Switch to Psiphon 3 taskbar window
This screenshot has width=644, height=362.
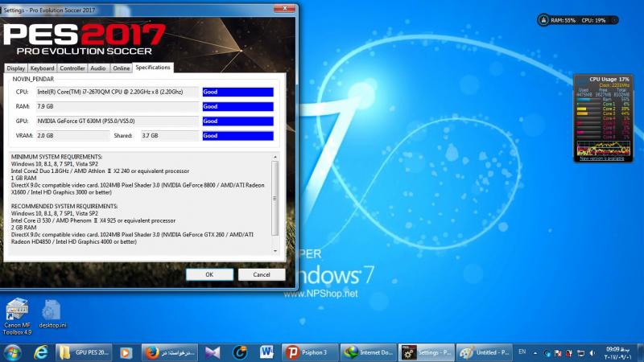310,352
